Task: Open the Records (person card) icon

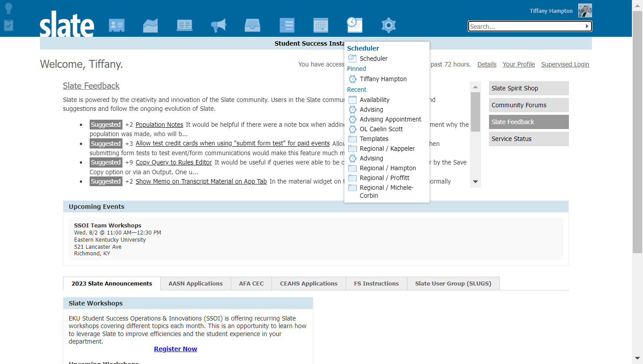Action: point(117,25)
